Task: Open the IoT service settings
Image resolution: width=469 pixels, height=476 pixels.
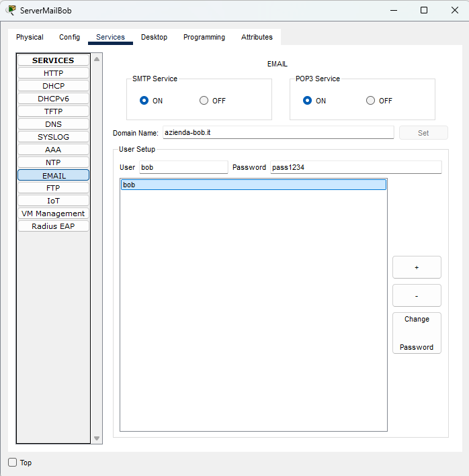Action: click(x=54, y=201)
